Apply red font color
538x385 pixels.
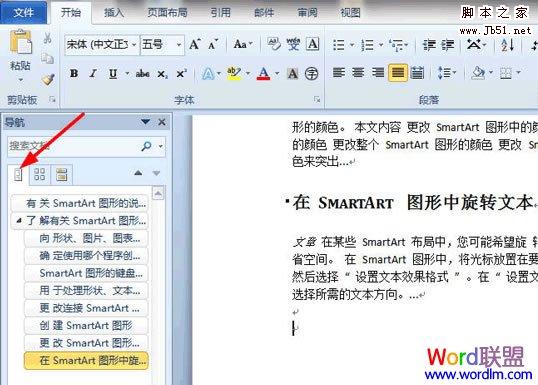[x=264, y=73]
